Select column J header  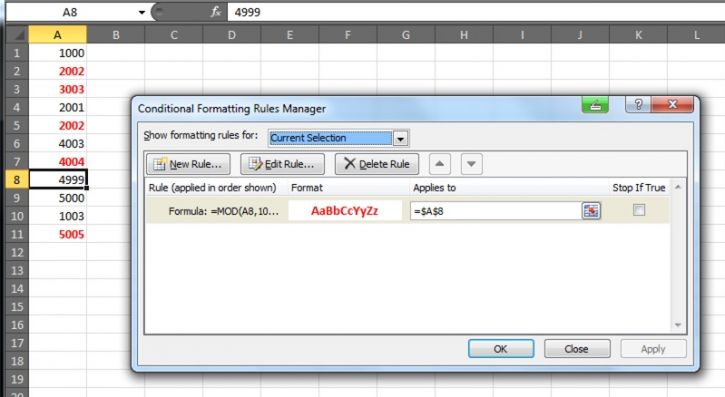[x=580, y=35]
